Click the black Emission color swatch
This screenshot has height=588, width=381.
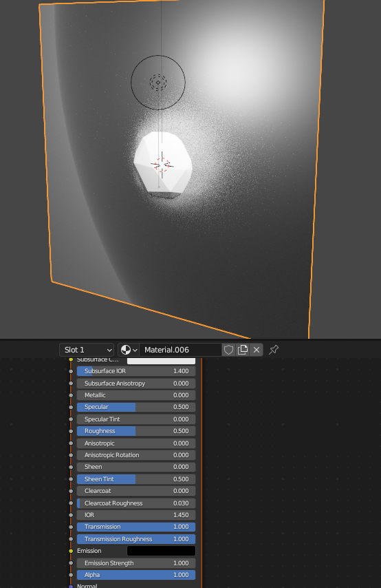(161, 551)
